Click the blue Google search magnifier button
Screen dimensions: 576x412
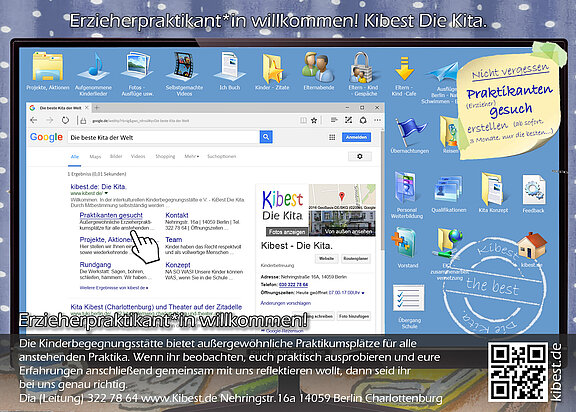click(x=266, y=137)
